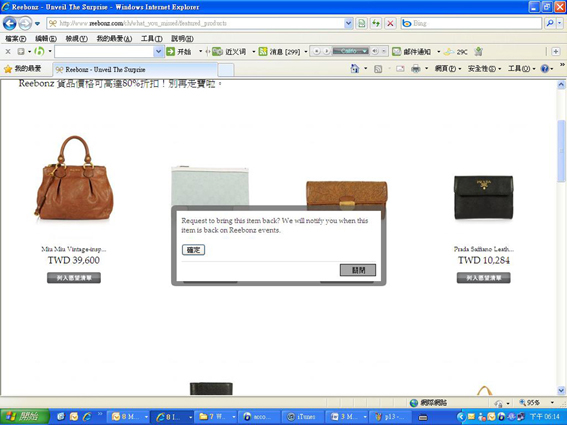Screen dimensions: 567x425
Task: Open a new blank tab
Action: point(226,70)
